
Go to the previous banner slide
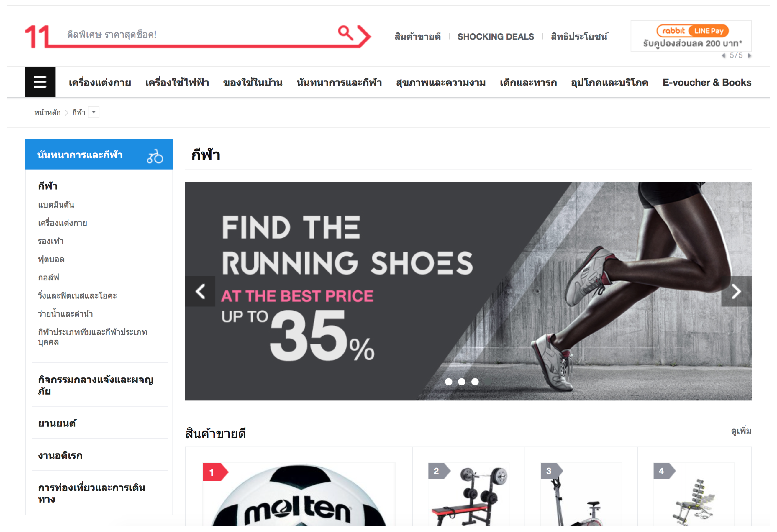200,291
